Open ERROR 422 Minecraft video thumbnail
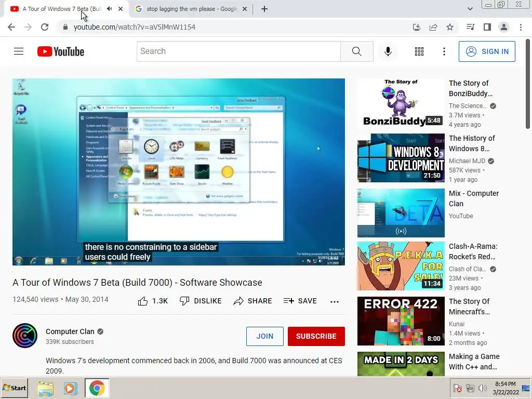 tap(401, 321)
